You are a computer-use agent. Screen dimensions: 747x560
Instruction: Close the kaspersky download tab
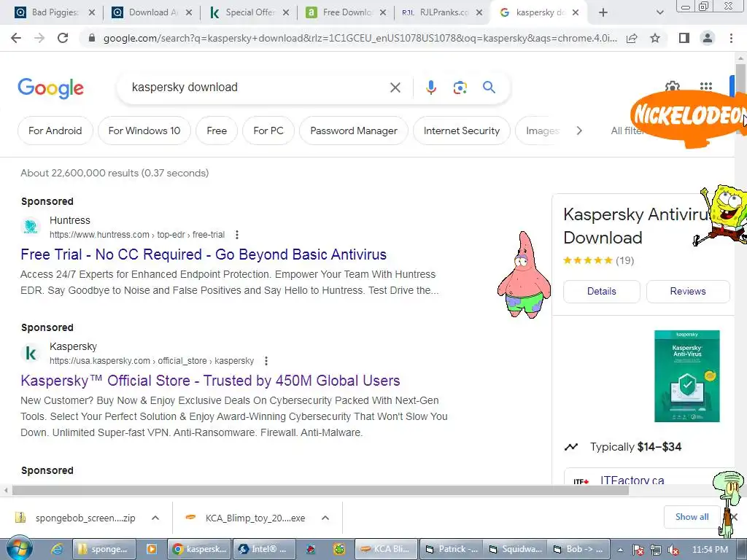(x=576, y=12)
